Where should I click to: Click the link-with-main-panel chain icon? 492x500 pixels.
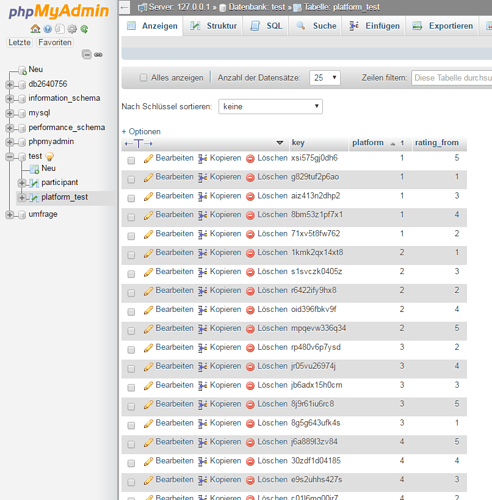[x=98, y=54]
